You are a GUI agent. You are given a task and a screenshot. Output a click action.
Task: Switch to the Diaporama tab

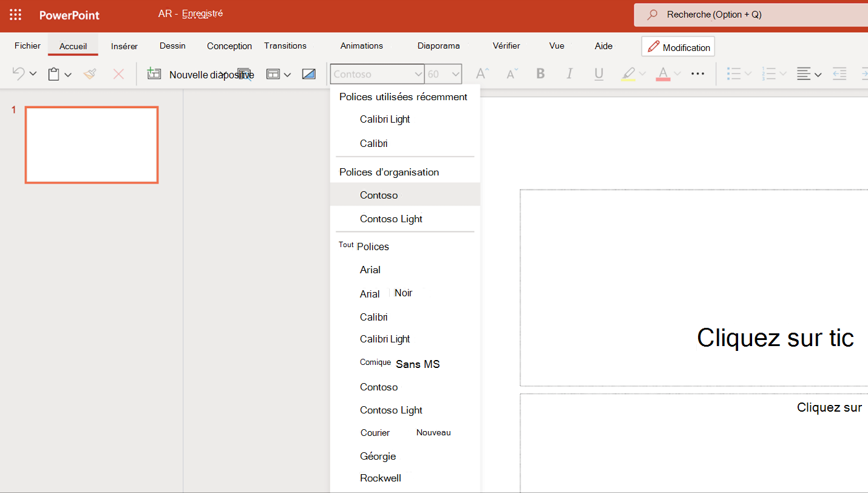coord(439,46)
